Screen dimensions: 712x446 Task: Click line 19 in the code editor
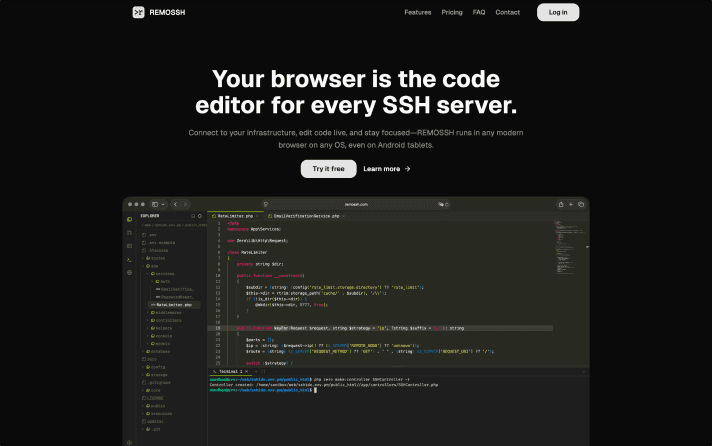[x=381, y=328]
